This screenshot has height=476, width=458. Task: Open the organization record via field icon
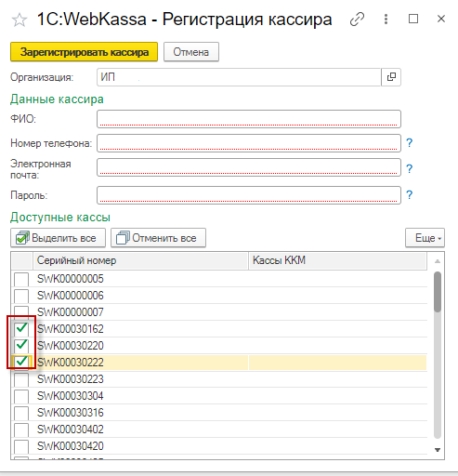point(391,77)
